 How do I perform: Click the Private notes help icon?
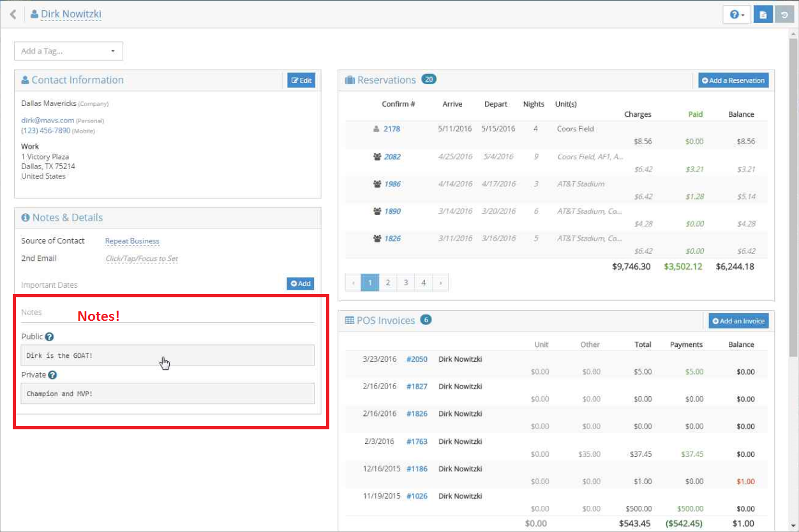tap(52, 375)
